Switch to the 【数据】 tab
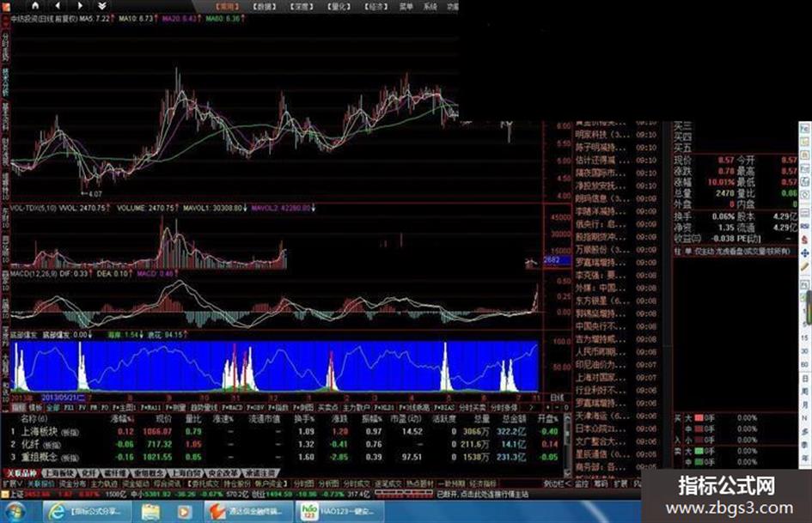This screenshot has width=812, height=523. click(265, 6)
